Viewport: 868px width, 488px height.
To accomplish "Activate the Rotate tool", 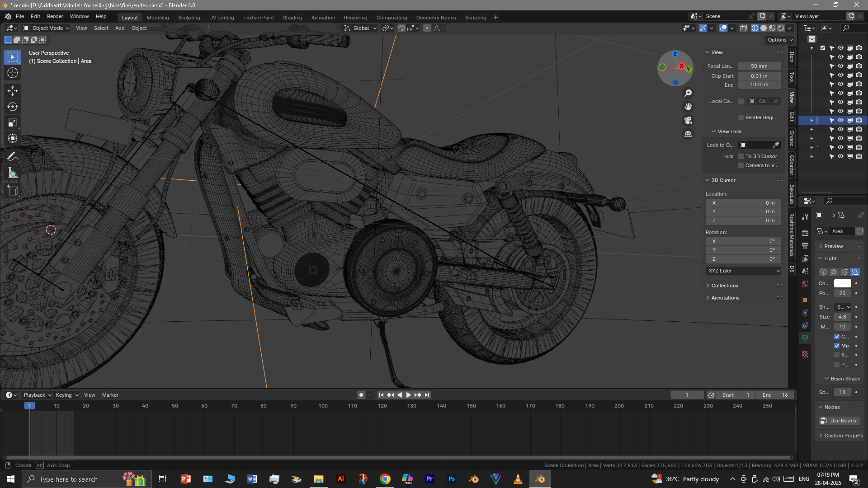I will [x=13, y=107].
